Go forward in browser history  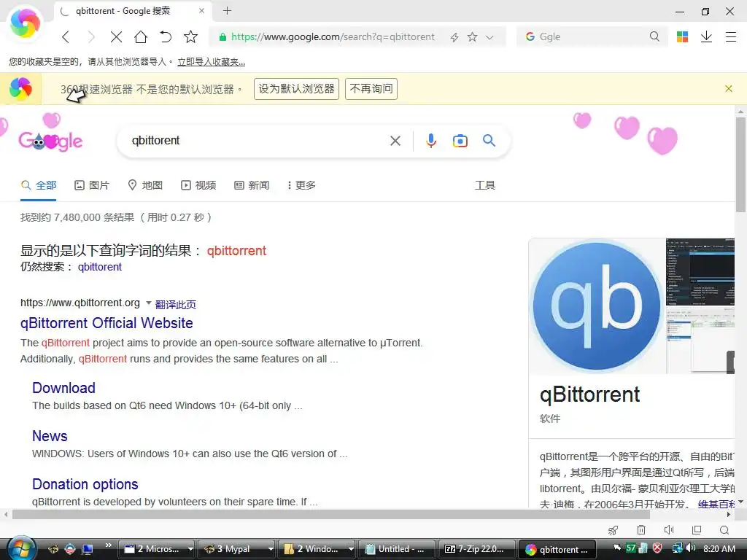tap(91, 36)
